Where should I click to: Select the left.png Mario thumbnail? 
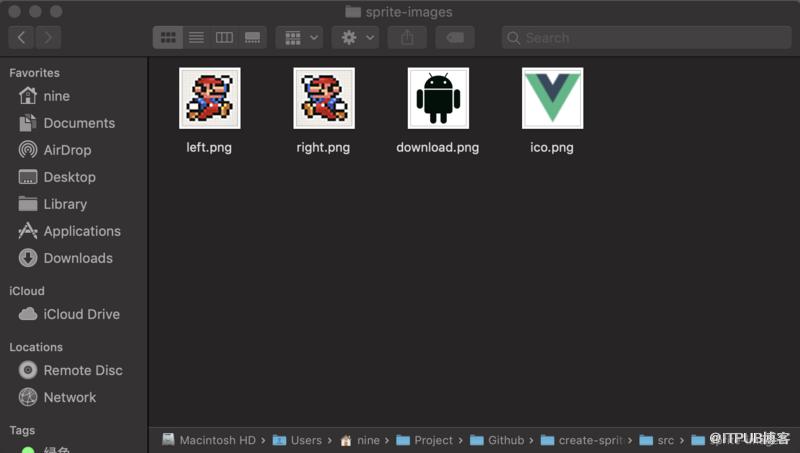point(210,98)
